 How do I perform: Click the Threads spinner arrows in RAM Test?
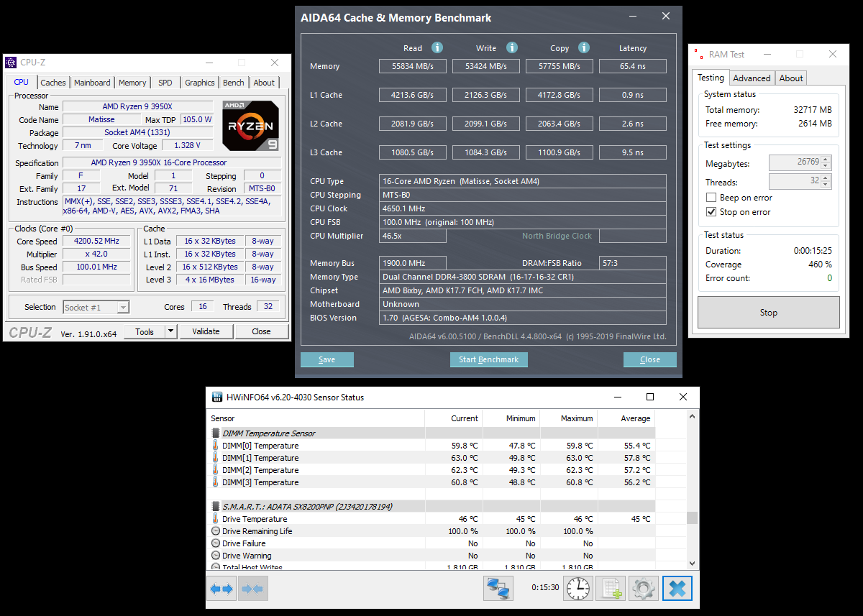826,181
